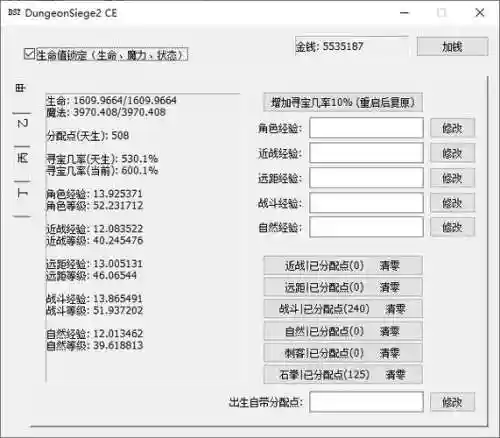
Task: Click the 生命: 1609.9664 text line
Action: 111,100
